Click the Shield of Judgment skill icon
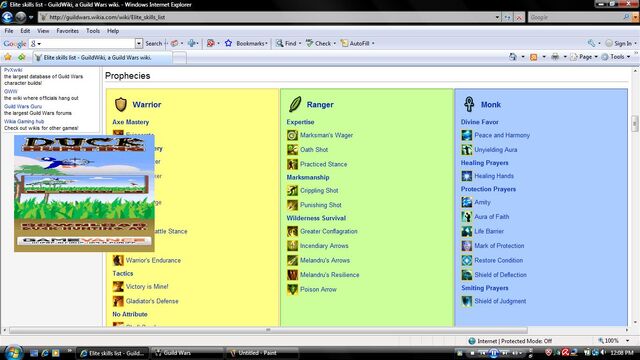Image resolution: width=640 pixels, height=360 pixels. pos(467,301)
